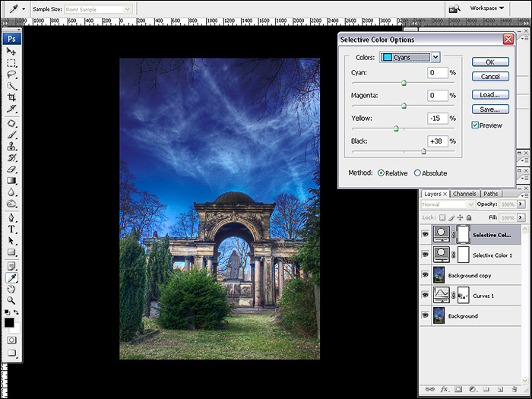This screenshot has height=399, width=532.
Task: Select the Lasso tool
Action: click(12, 74)
